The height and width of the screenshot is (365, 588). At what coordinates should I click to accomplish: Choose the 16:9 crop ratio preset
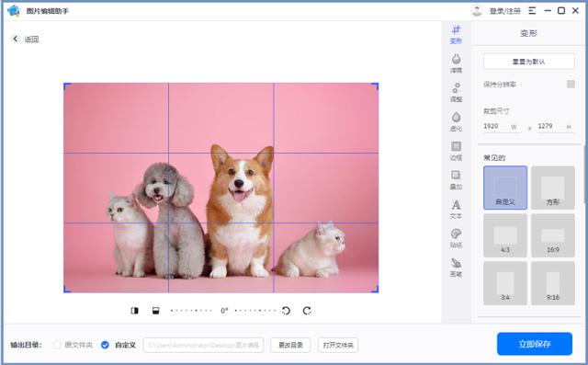[553, 235]
